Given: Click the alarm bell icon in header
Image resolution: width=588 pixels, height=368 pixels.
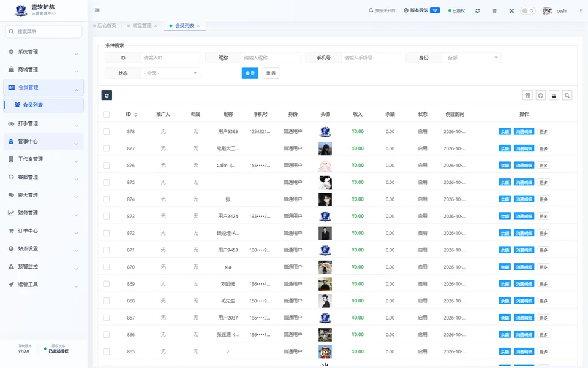Looking at the screenshot, I should tap(371, 10).
